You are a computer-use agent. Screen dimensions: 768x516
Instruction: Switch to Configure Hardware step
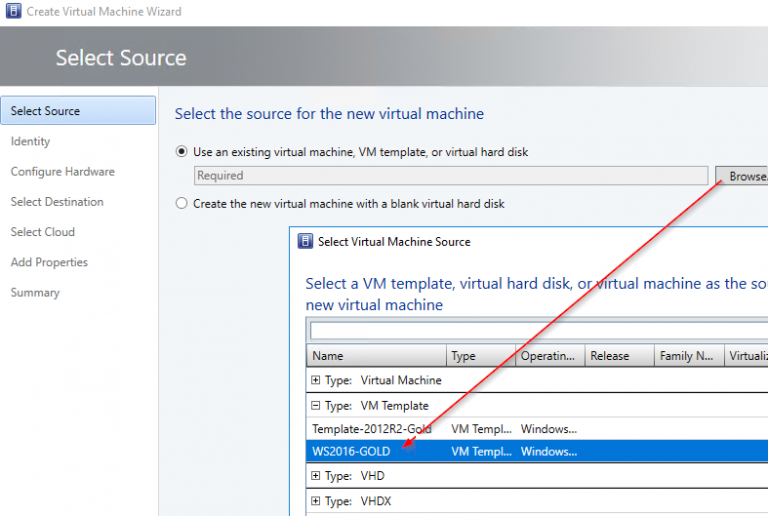click(62, 172)
